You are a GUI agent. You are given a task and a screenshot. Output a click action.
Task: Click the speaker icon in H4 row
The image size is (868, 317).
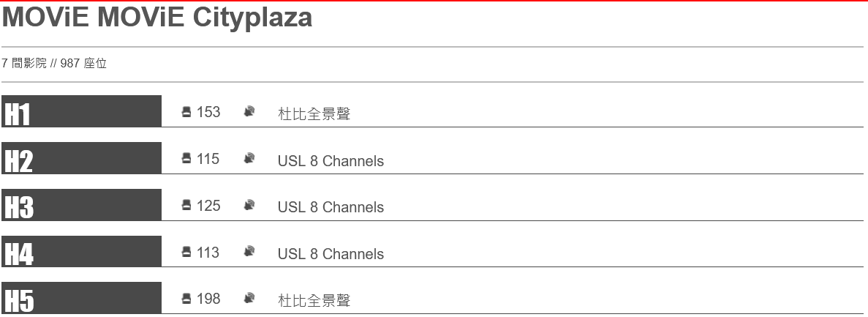249,252
